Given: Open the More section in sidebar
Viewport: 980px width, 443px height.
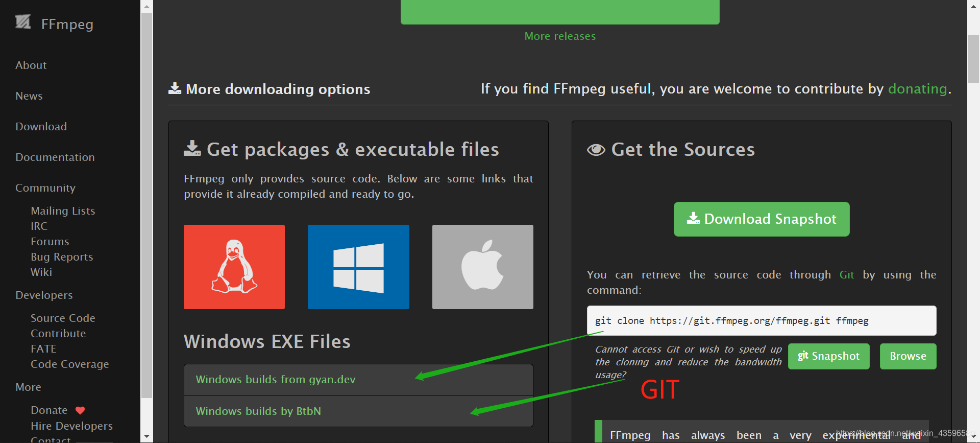Looking at the screenshot, I should [28, 387].
